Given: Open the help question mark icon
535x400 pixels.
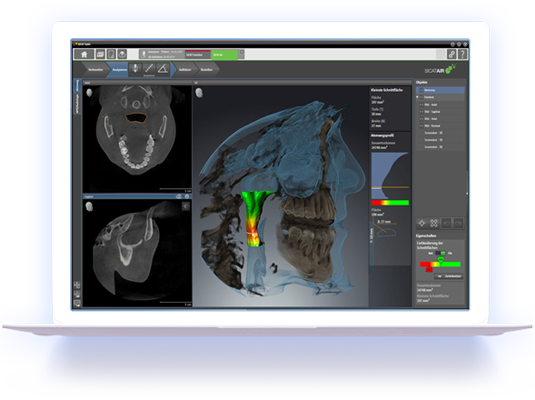Looking at the screenshot, I should pos(462,54).
